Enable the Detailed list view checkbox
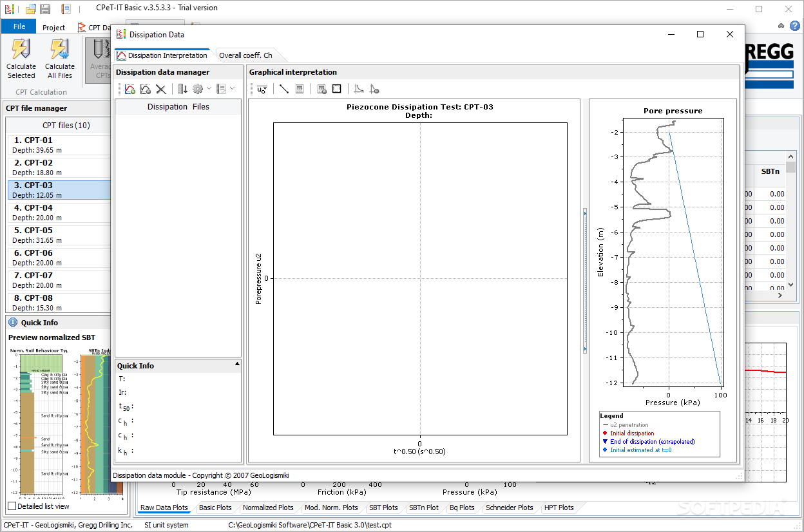The height and width of the screenshot is (532, 804). (x=12, y=506)
